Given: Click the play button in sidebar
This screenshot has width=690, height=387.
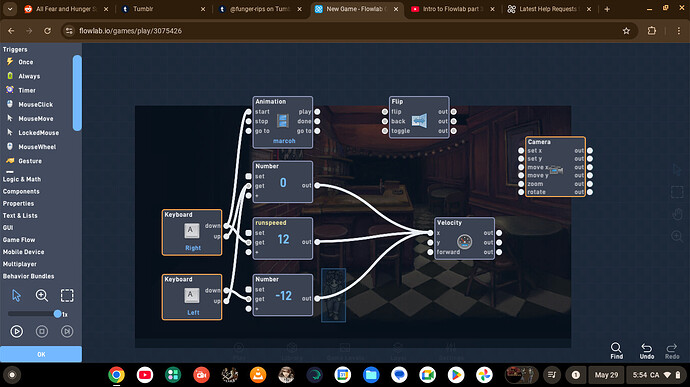Looking at the screenshot, I should (x=17, y=331).
